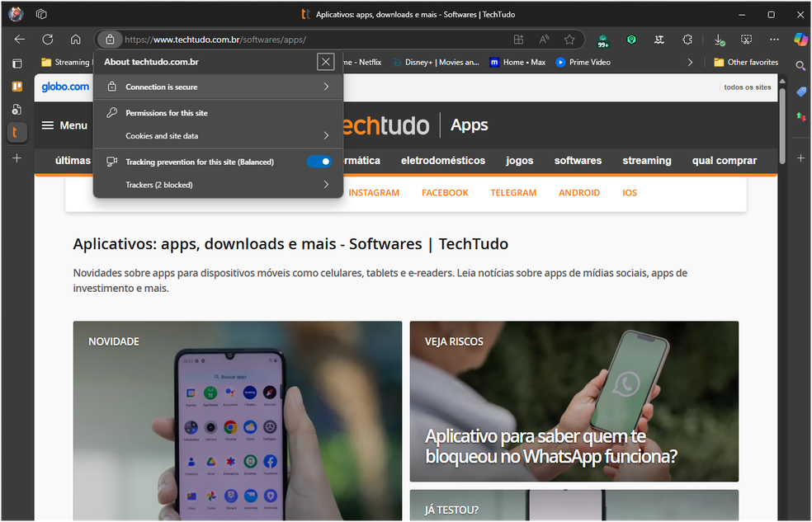
Task: Open Settings and more ellipsis menu
Action: click(x=774, y=40)
